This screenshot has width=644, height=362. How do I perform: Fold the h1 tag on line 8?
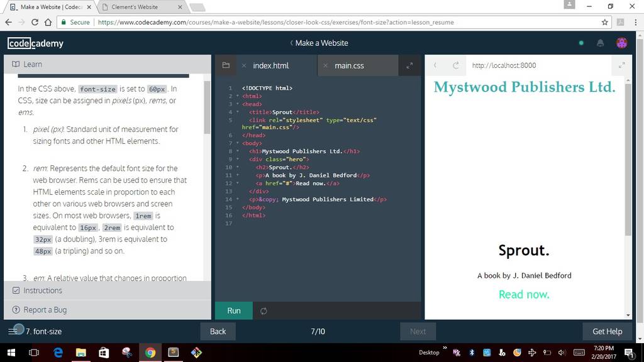(x=237, y=151)
